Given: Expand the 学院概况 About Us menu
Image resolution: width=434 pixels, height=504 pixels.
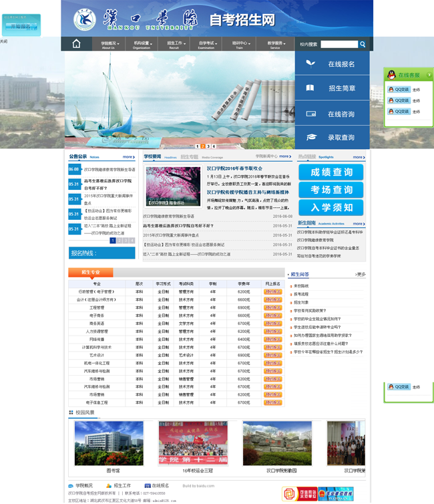Looking at the screenshot, I should coord(108,44).
